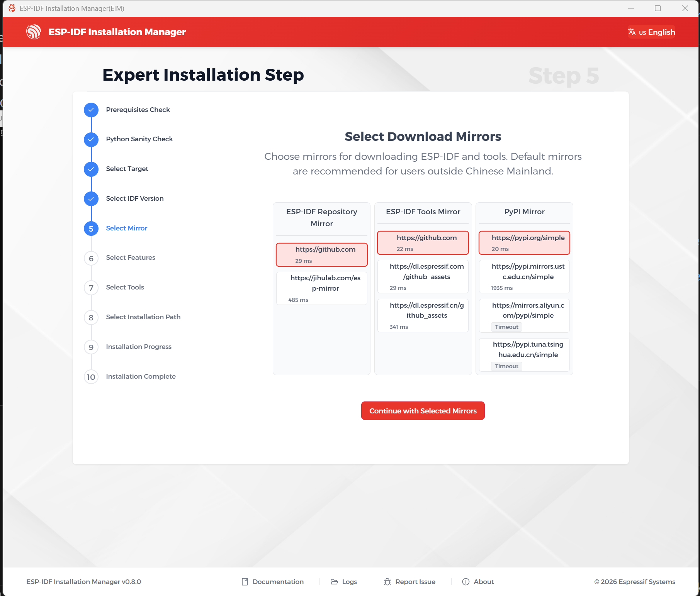
Task: Click the Select Download Mirrors heading
Action: click(x=423, y=137)
